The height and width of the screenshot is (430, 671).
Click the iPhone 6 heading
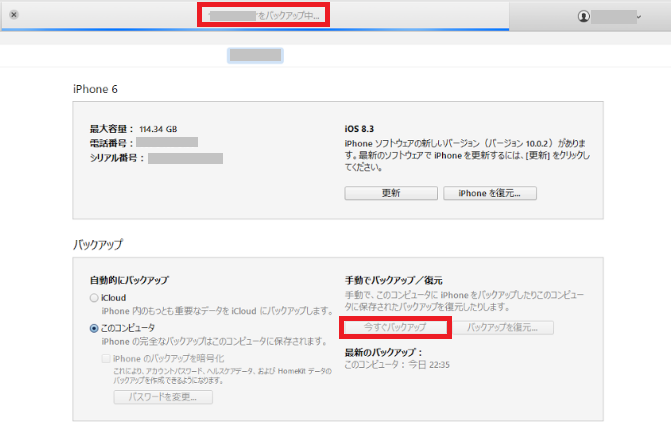[x=95, y=89]
